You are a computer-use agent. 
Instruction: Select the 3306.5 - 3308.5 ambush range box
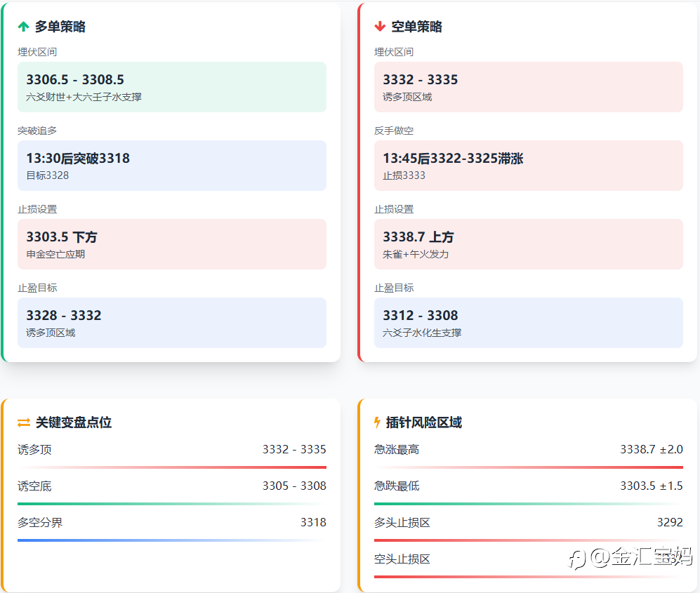(172, 87)
